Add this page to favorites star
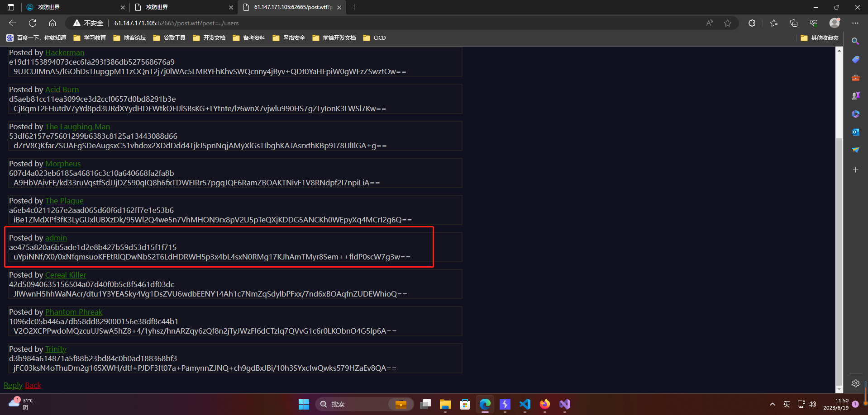 pyautogui.click(x=728, y=23)
